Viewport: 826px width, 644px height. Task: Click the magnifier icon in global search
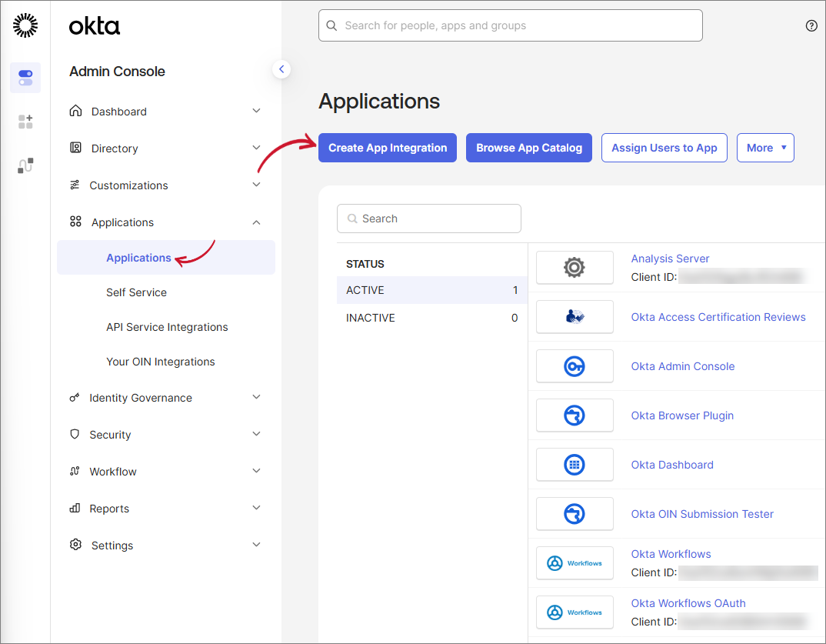pyautogui.click(x=331, y=25)
